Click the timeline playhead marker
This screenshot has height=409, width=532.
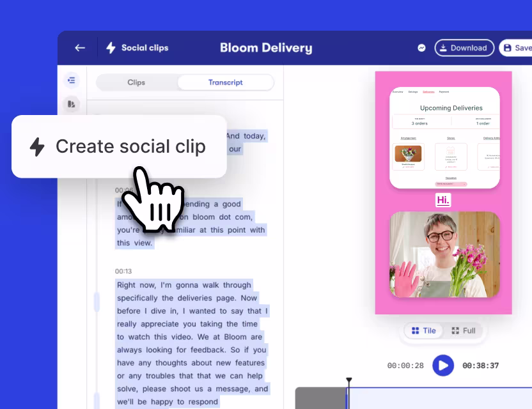[348, 380]
